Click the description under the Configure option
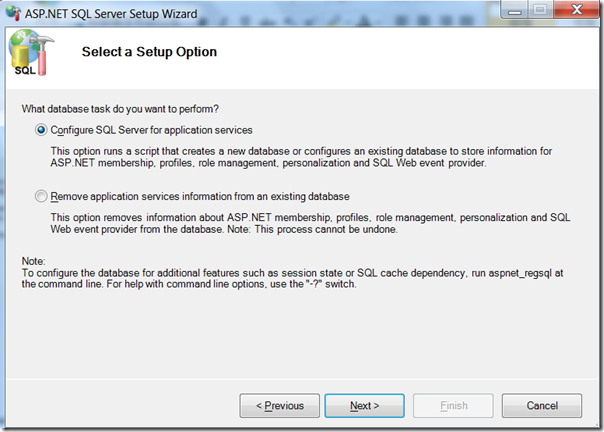This screenshot has width=604, height=432. coord(300,157)
